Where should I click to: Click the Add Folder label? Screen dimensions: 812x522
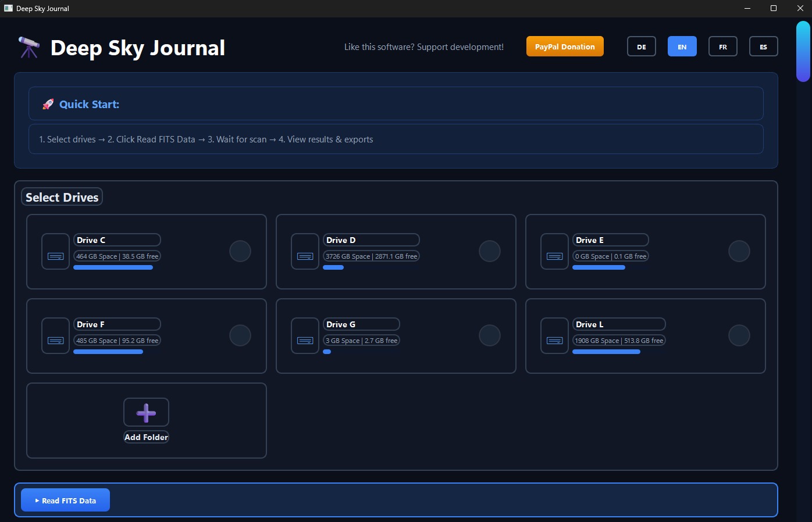146,437
